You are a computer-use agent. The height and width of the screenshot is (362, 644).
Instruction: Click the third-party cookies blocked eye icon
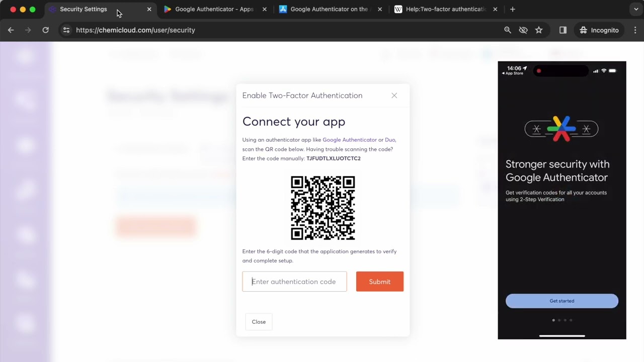(x=523, y=30)
